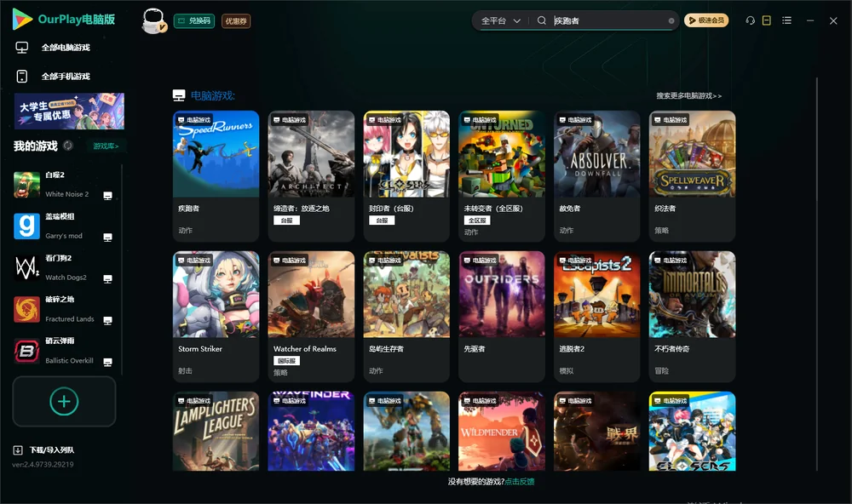
Task: Click the search magnifier icon
Action: [x=542, y=20]
